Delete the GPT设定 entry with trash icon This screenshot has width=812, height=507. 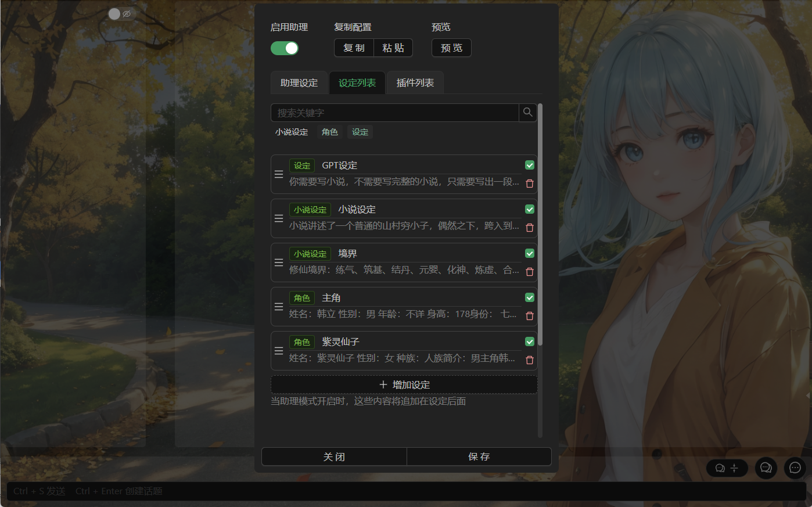coord(530,184)
